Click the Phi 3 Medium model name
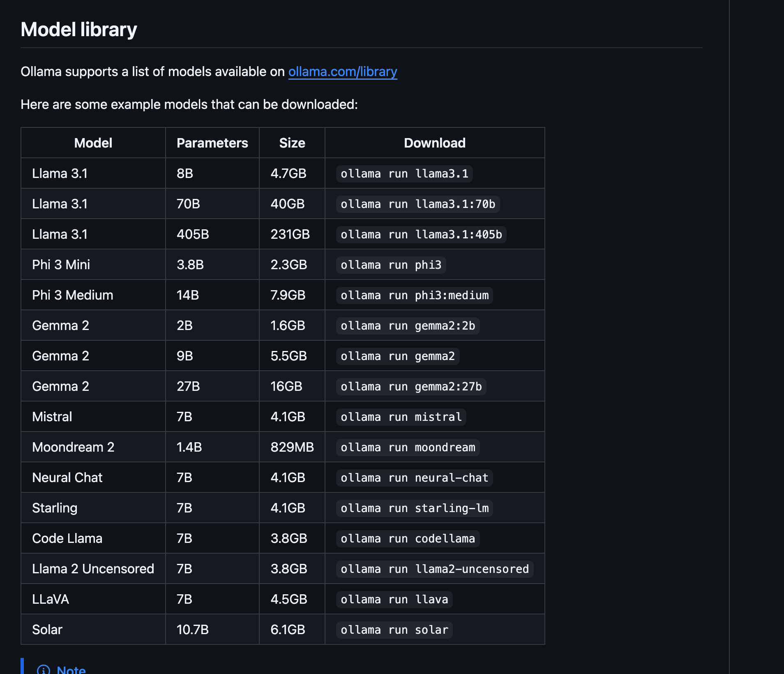Viewport: 784px width, 674px height. pyautogui.click(x=73, y=295)
